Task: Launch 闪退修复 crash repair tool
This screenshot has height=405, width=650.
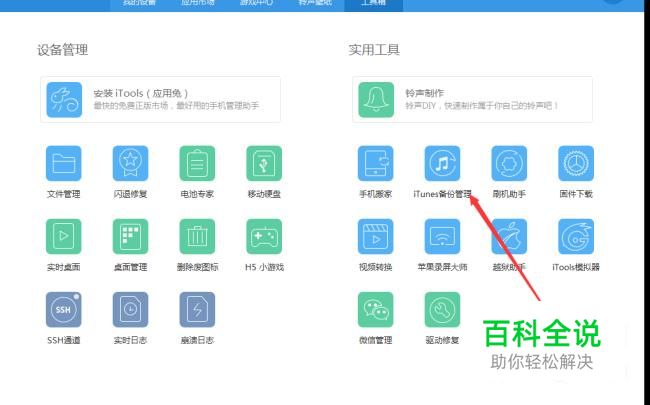Action: (x=130, y=163)
